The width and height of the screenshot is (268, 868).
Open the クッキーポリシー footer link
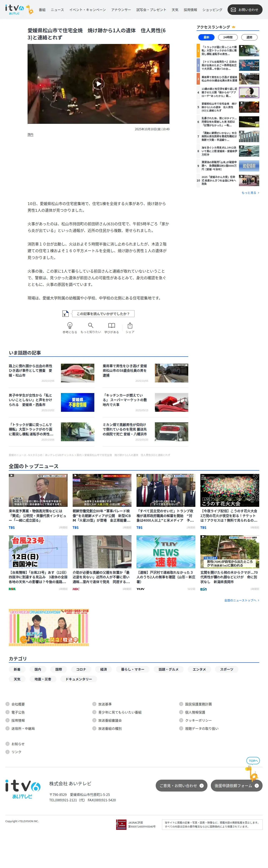pyautogui.click(x=198, y=720)
